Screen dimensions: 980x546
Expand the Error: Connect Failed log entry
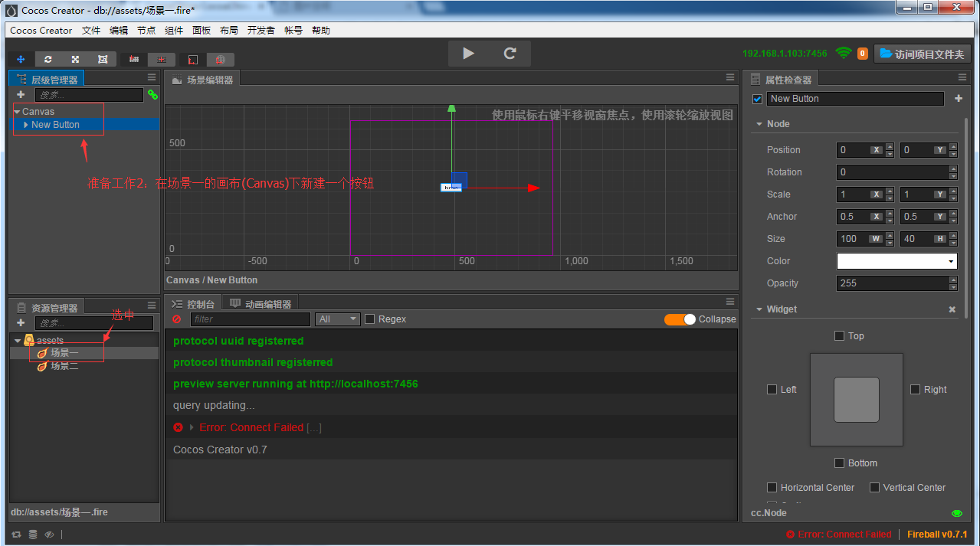pyautogui.click(x=192, y=427)
